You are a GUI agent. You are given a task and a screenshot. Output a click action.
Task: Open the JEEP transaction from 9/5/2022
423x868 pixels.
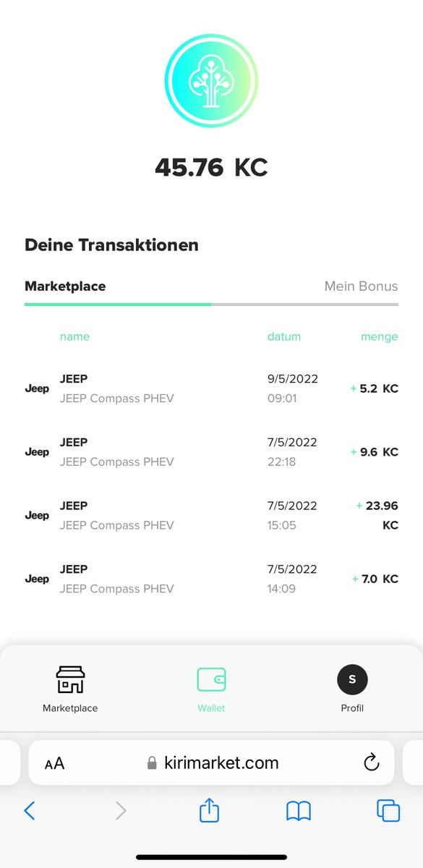[211, 388]
